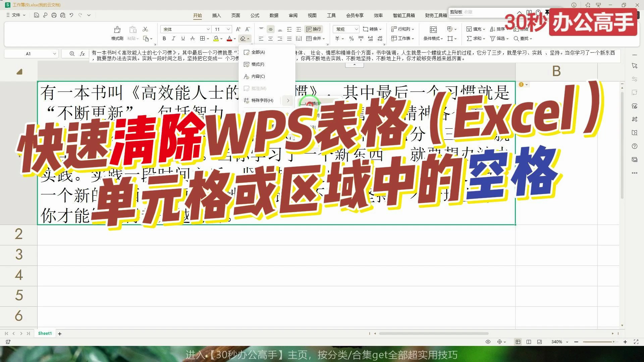Open number format dropdown 常规
This screenshot has width=644, height=362.
point(356,29)
